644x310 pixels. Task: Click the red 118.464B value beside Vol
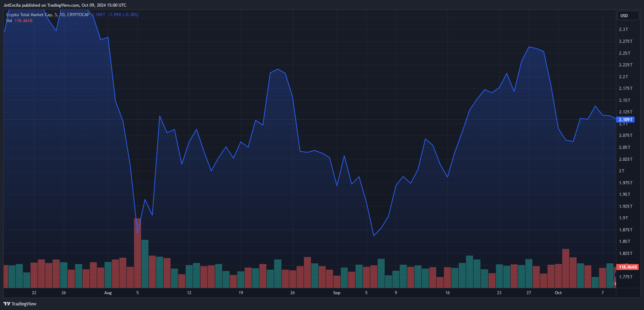tap(24, 21)
